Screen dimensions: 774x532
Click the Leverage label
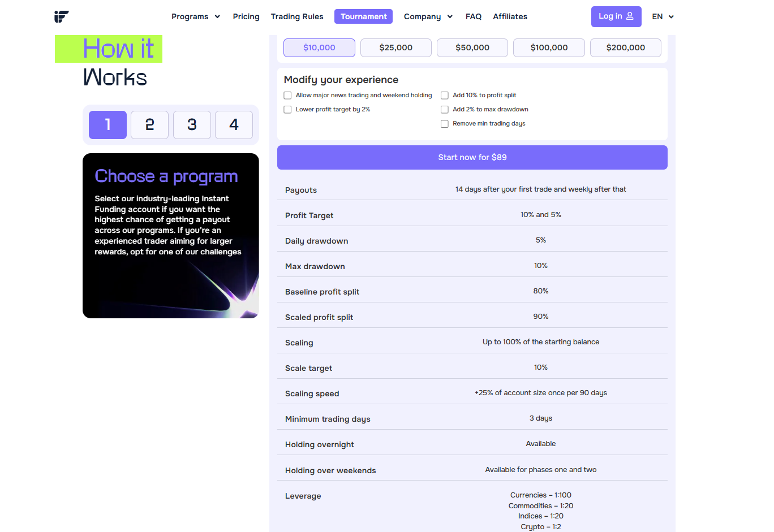pos(303,496)
